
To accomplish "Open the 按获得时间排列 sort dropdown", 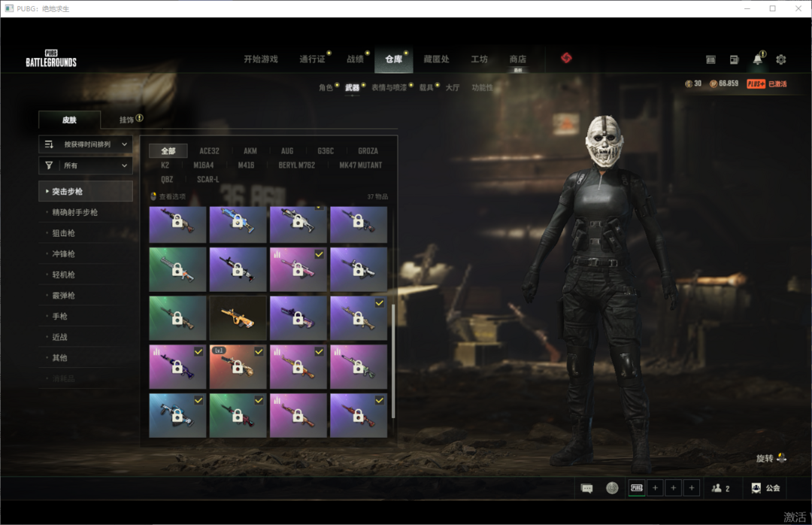I will pyautogui.click(x=86, y=144).
